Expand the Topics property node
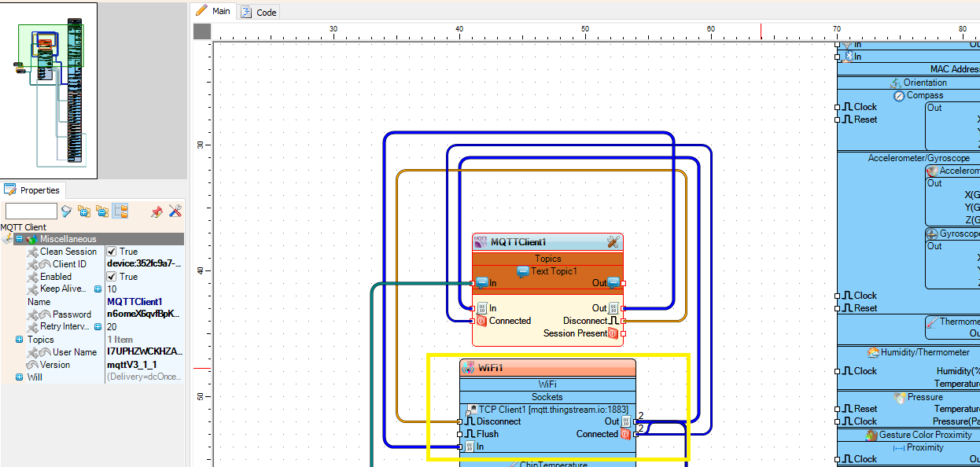 (x=20, y=340)
